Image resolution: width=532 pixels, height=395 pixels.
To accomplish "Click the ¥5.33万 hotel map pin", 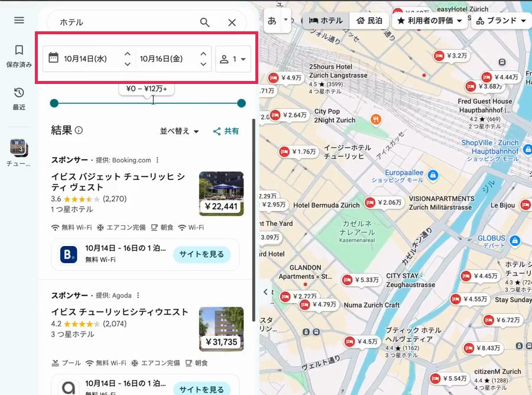I will pyautogui.click(x=361, y=280).
